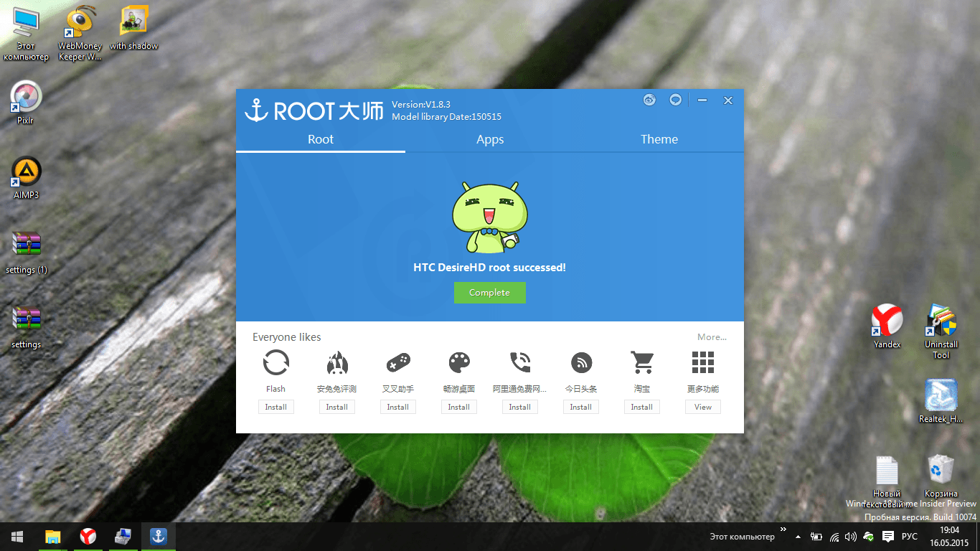This screenshot has width=980, height=551.
Task: Select the Realtek_H... desktop icon
Action: coord(941,401)
